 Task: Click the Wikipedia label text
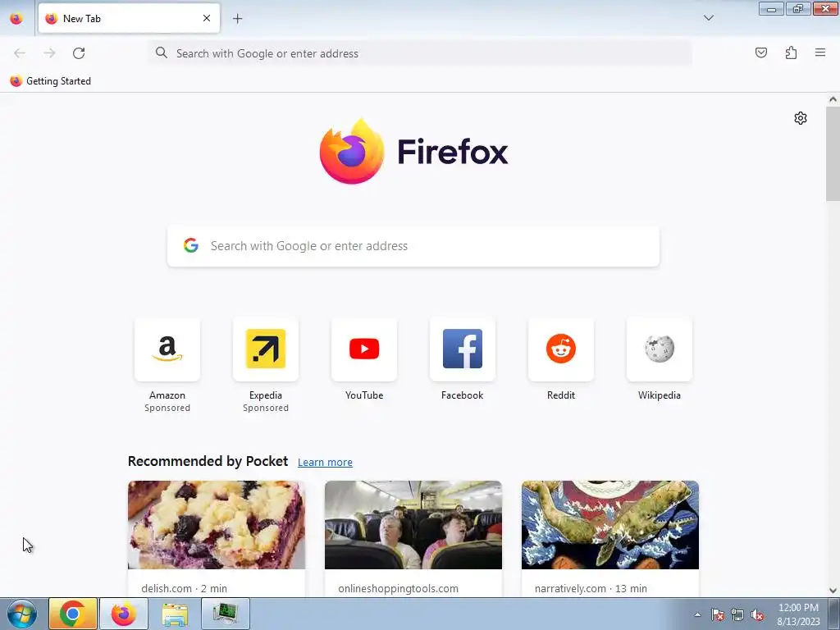click(x=660, y=395)
